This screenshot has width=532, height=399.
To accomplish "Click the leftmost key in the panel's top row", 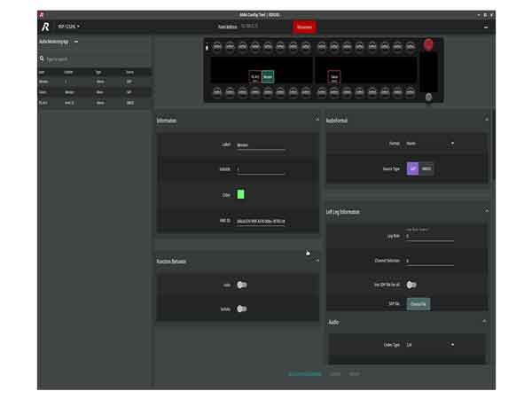I will point(217,46).
